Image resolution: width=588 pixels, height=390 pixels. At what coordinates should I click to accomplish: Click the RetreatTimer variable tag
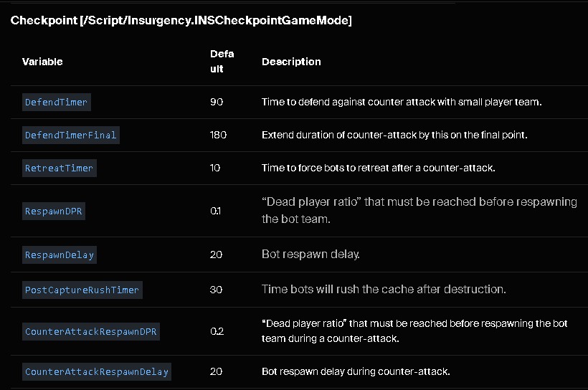tap(60, 168)
